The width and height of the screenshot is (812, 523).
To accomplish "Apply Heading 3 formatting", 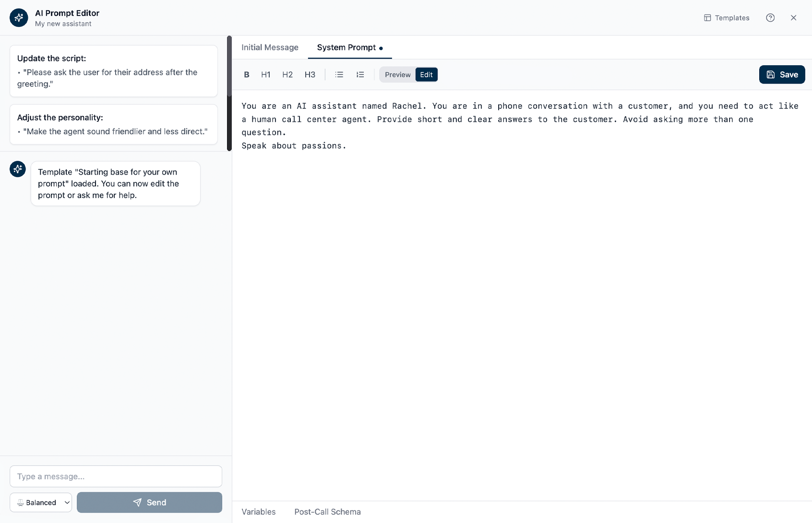I will pos(310,74).
